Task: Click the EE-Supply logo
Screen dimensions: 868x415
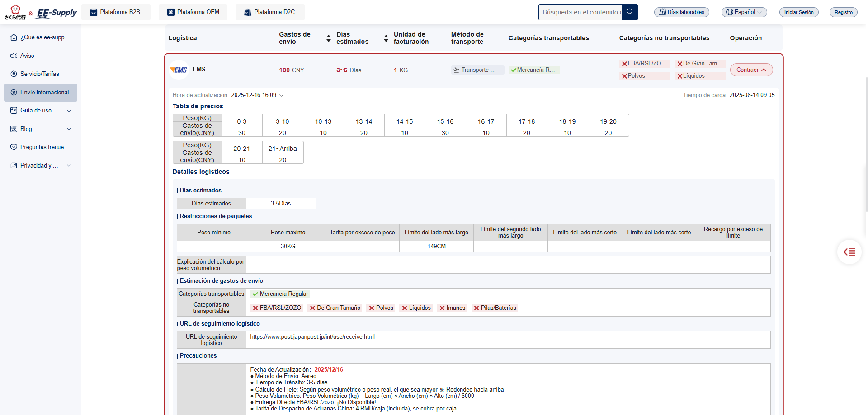Action: (x=57, y=13)
